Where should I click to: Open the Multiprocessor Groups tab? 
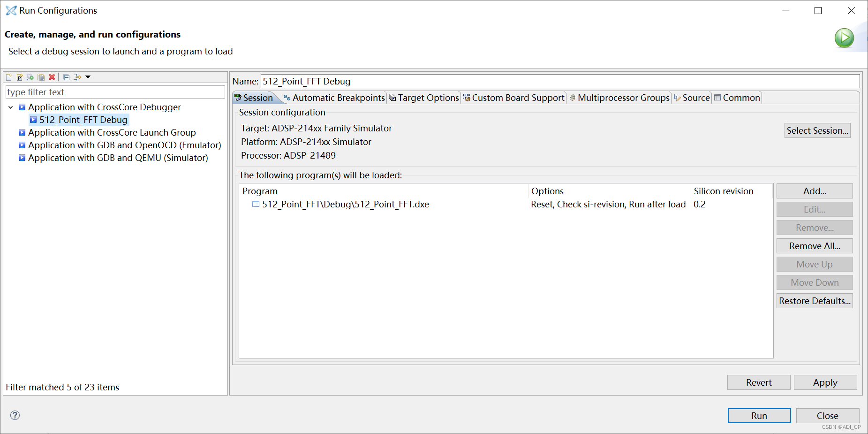coord(619,98)
